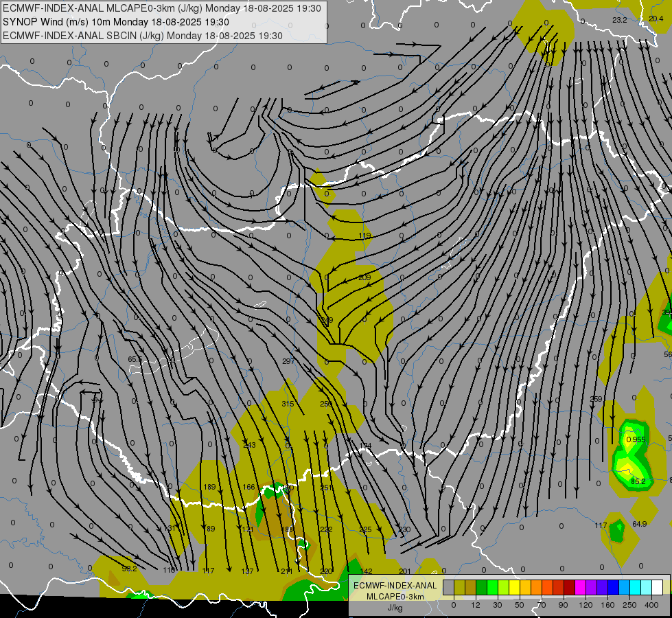
Task: Click the map value 251
Action: [x=326, y=488]
